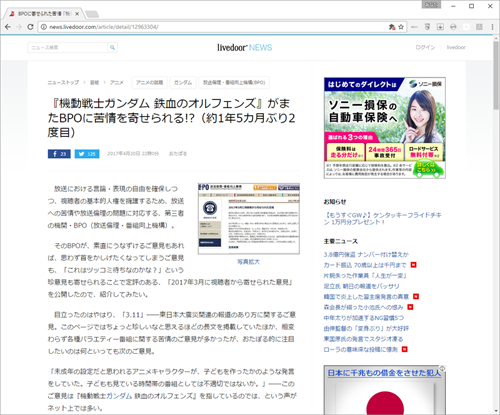500x415 pixels.
Task: Click the search magnifier button
Action: click(x=113, y=48)
